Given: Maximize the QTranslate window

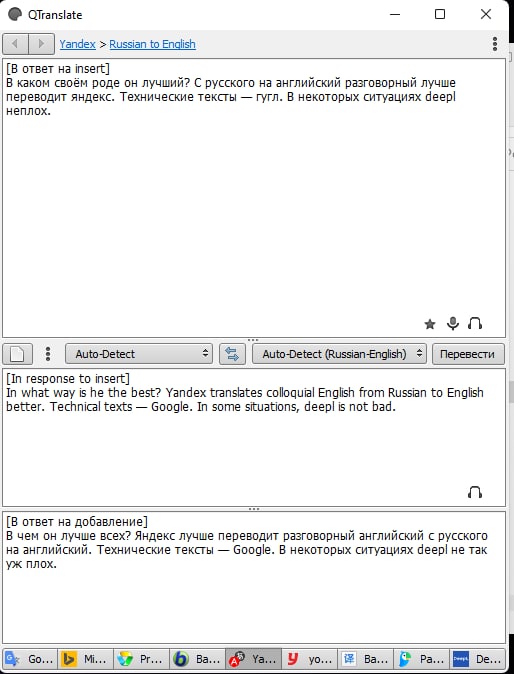Looking at the screenshot, I should (x=440, y=14).
